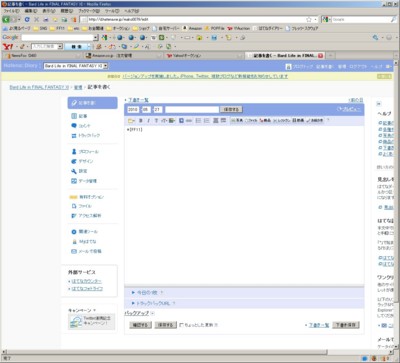Open the 下書き一覧 link above the editor

tap(138, 100)
